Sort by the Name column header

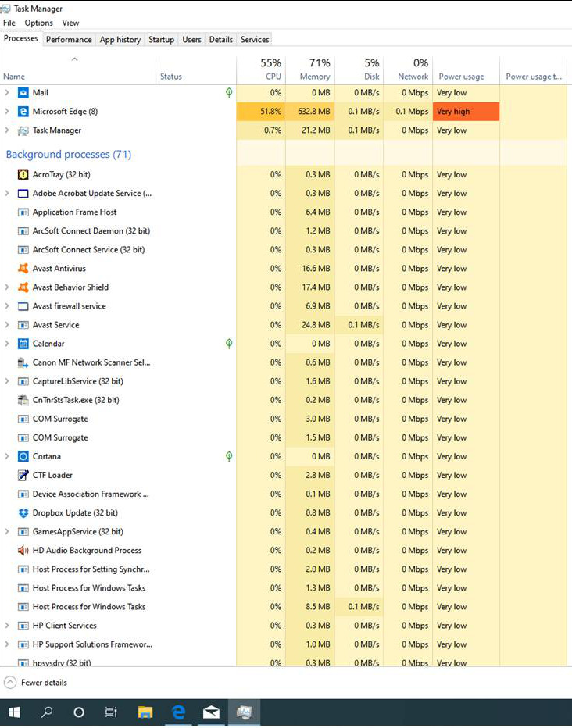(x=78, y=70)
